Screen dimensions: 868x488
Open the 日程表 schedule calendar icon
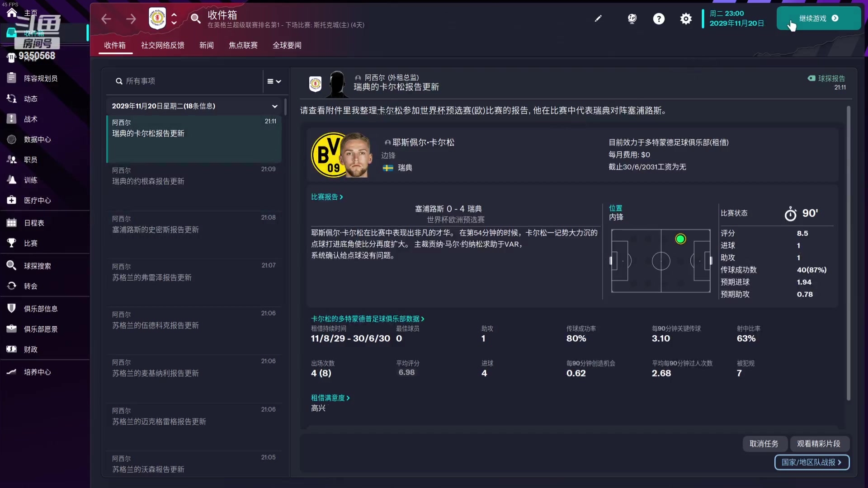(12, 223)
